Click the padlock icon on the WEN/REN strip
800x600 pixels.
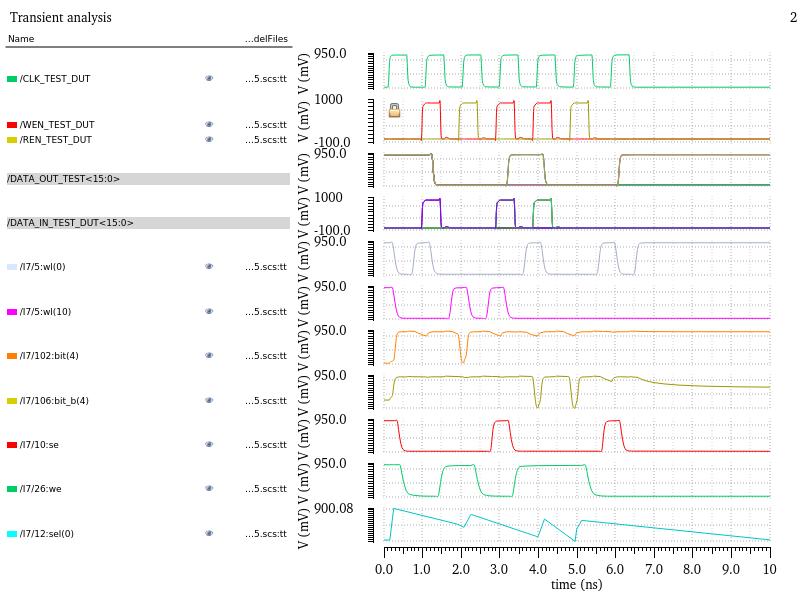point(395,110)
